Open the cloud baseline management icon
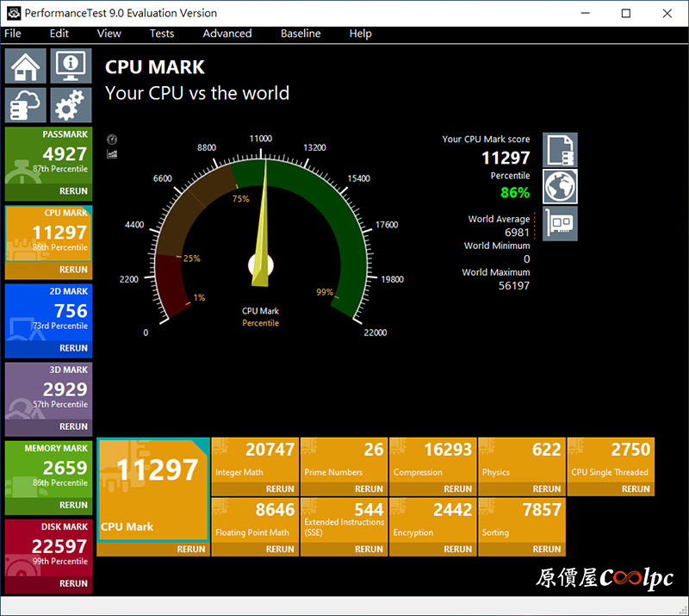The width and height of the screenshot is (689, 616). pos(26,105)
